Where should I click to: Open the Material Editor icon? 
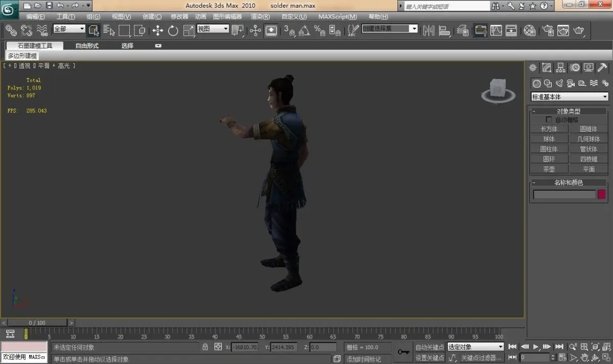point(530,30)
